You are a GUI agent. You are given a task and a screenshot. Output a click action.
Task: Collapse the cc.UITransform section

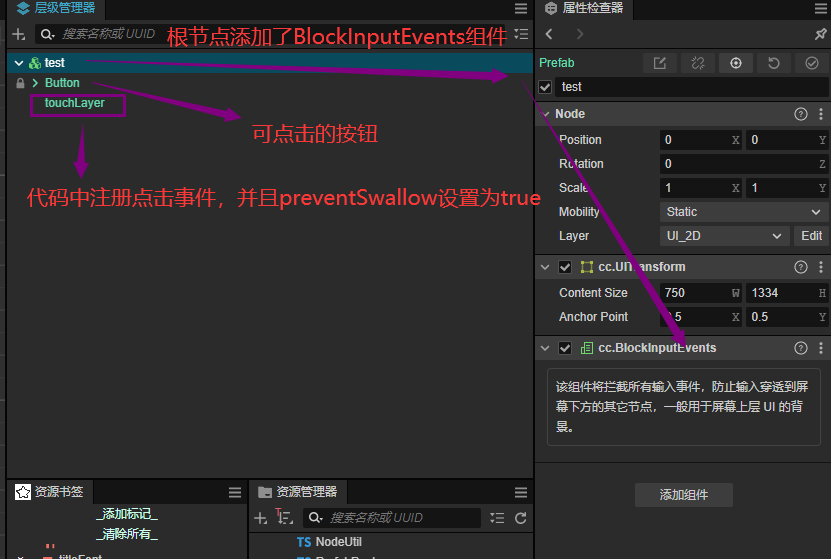545,267
